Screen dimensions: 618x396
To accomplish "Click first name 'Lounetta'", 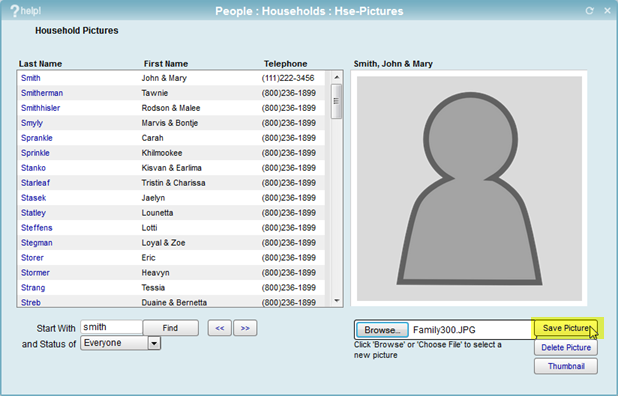I will tap(157, 213).
